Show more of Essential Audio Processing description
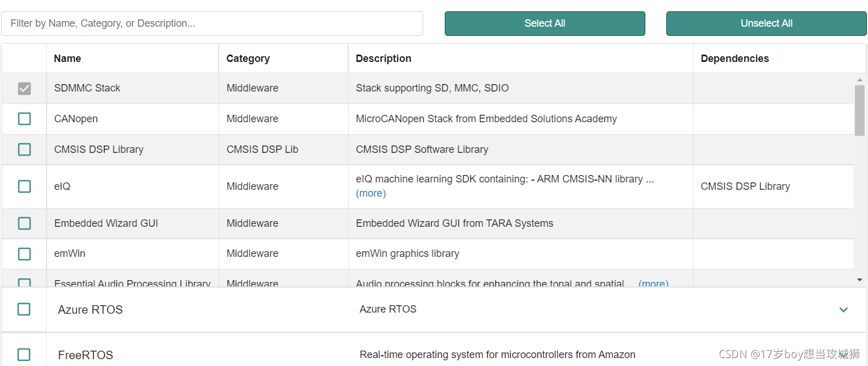The height and width of the screenshot is (366, 868). point(653,283)
